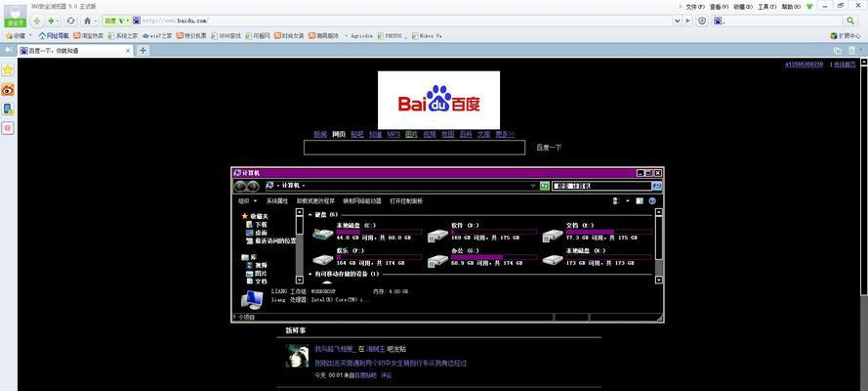868x391 pixels.
Task: Click the yellow star sidebar favorites icon
Action: pos(8,70)
